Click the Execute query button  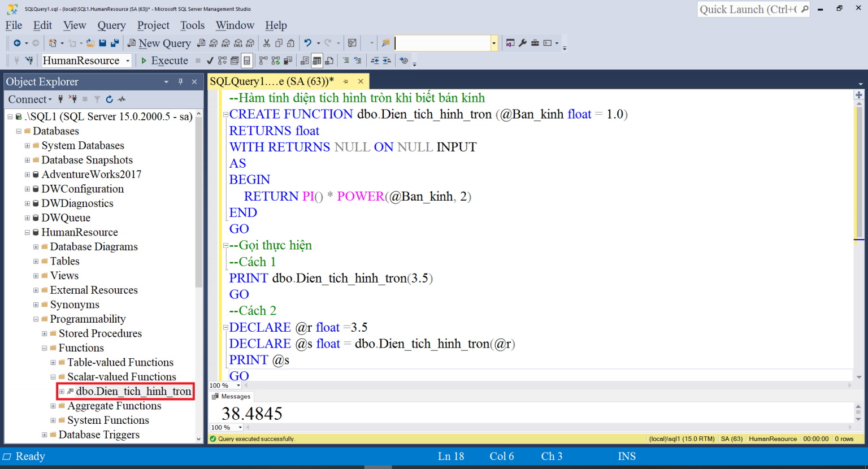coord(164,60)
